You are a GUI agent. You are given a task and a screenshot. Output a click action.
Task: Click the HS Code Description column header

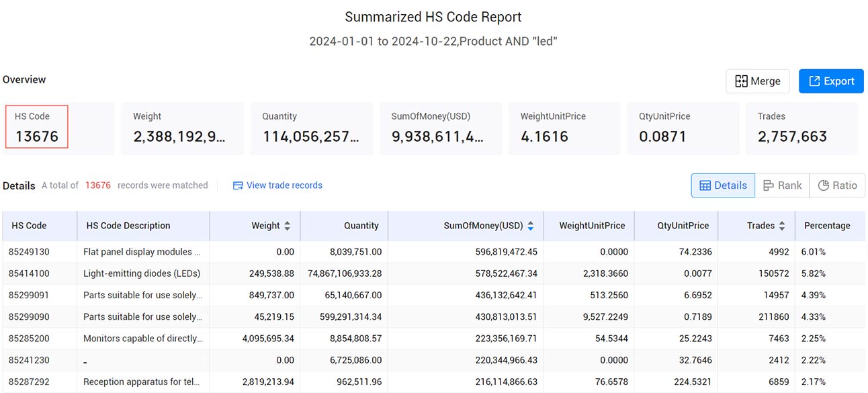128,226
